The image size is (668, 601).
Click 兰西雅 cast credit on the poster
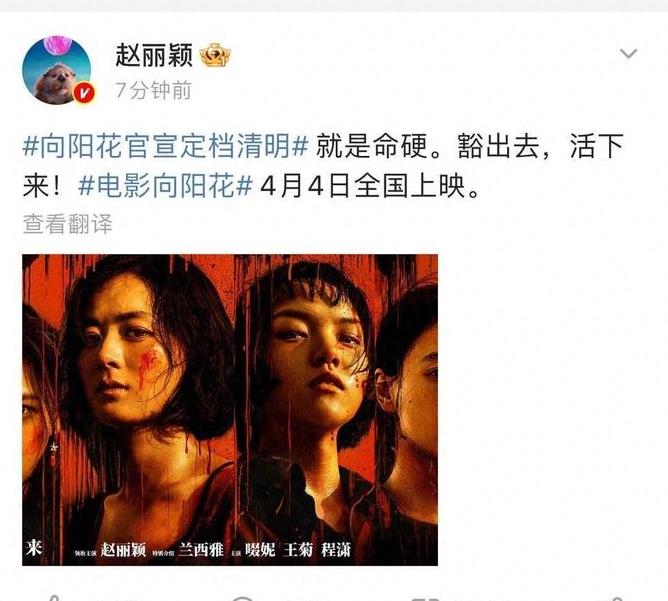click(201, 550)
